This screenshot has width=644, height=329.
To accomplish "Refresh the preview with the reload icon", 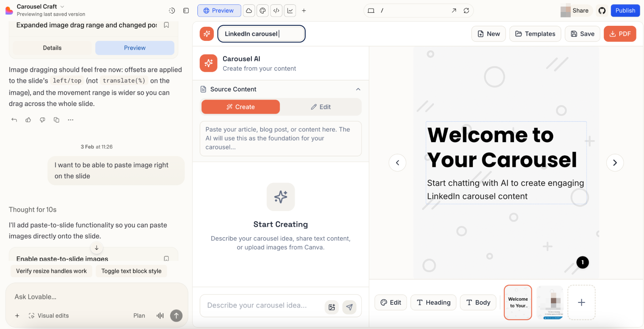I will pyautogui.click(x=466, y=11).
